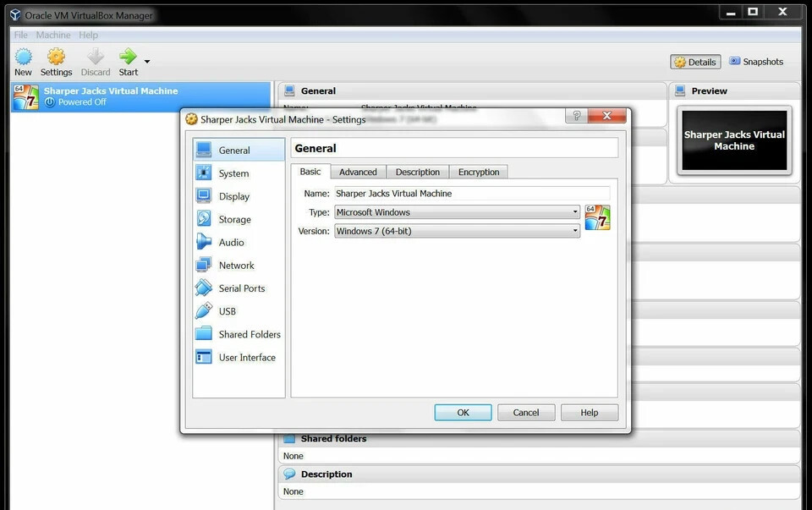Switch to the Details view button
Image resolution: width=812 pixels, height=510 pixels.
click(695, 62)
